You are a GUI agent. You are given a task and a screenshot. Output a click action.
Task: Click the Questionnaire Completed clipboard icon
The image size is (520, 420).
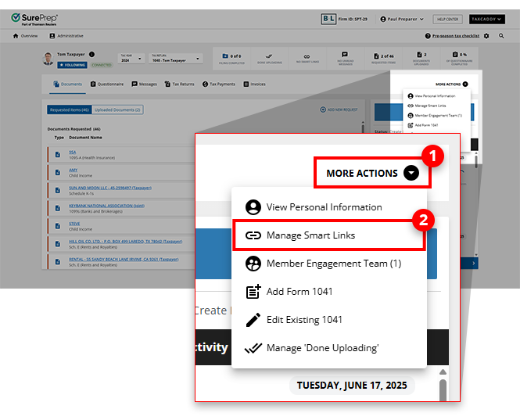pyautogui.click(x=455, y=55)
